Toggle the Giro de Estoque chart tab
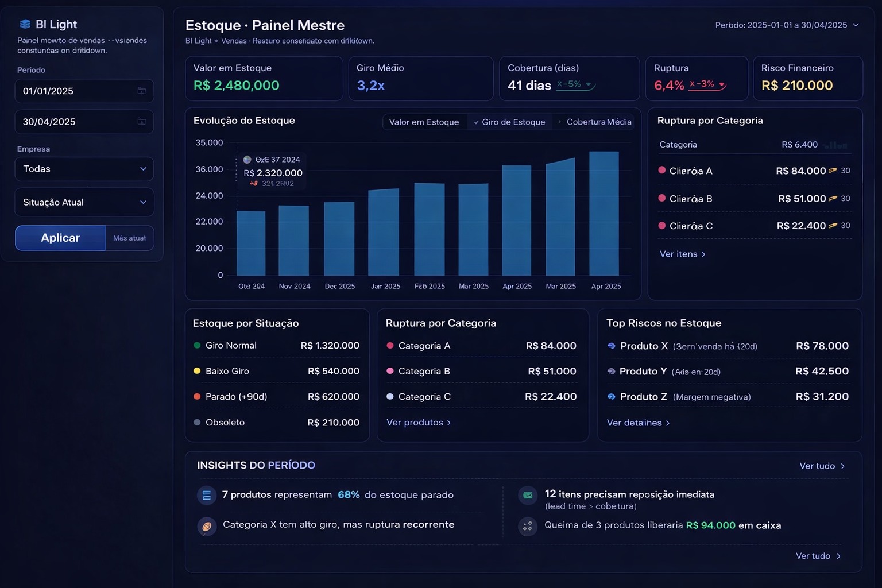 pos(509,122)
